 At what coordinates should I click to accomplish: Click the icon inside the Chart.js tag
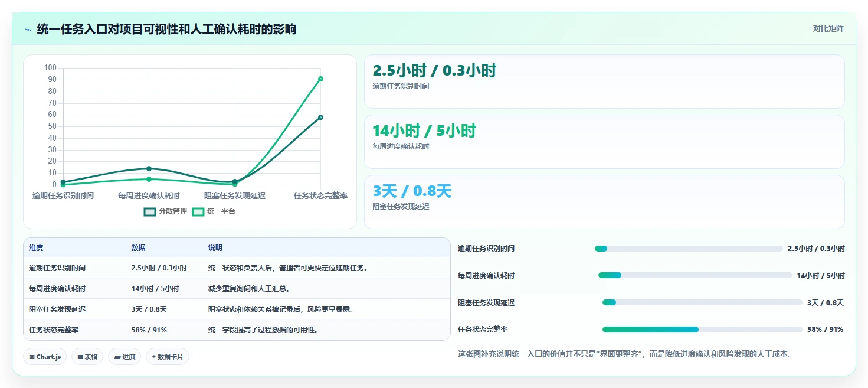32,357
